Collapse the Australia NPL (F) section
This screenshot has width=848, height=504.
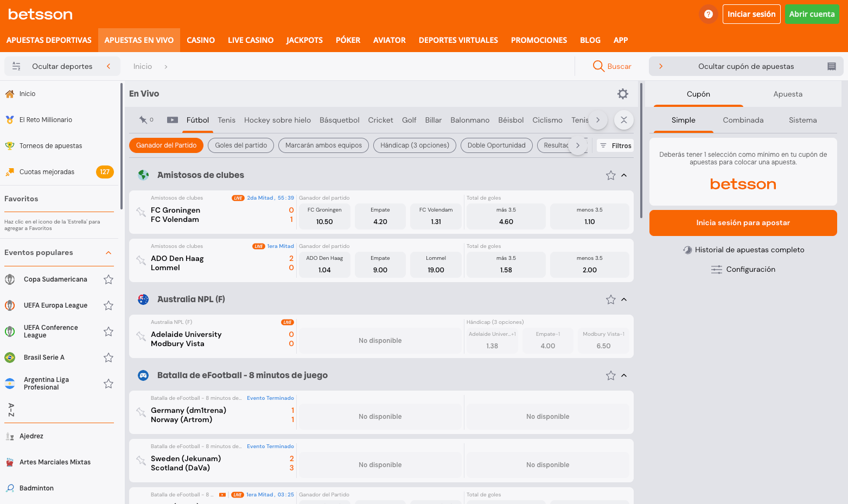tap(624, 299)
